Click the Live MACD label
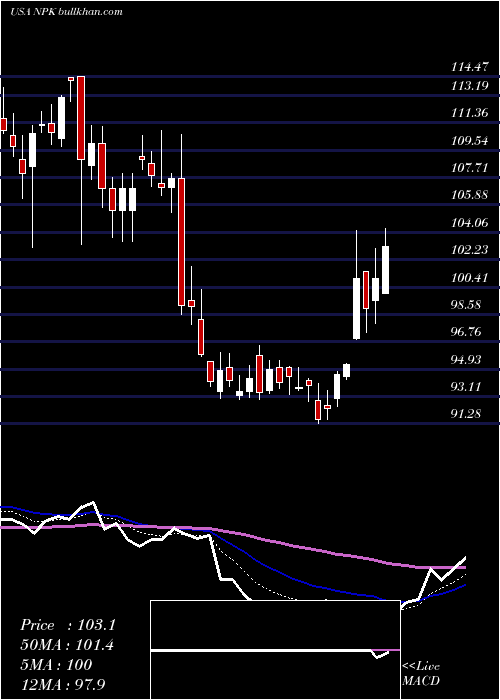500x700 pixels. 421,674
